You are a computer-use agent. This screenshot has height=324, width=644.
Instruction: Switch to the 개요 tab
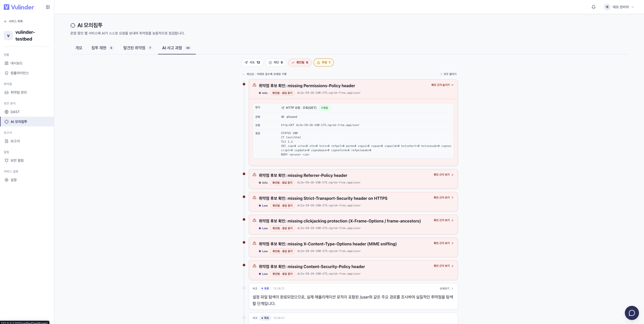click(x=79, y=48)
